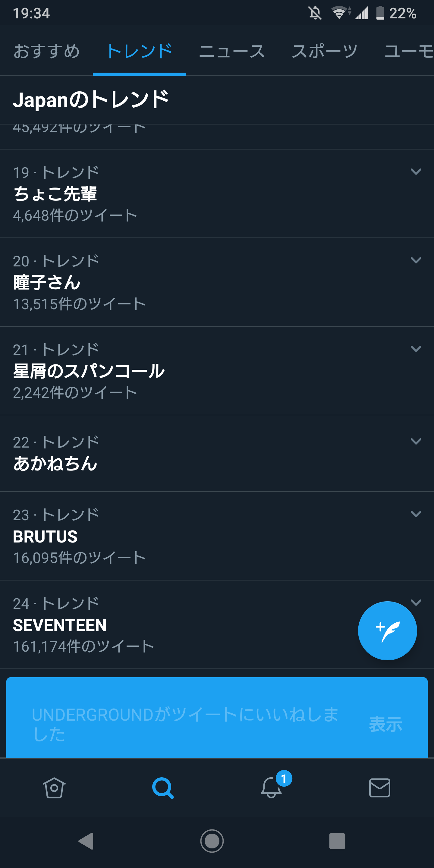Tap the UNDERGROUND like notification banner

click(217, 718)
